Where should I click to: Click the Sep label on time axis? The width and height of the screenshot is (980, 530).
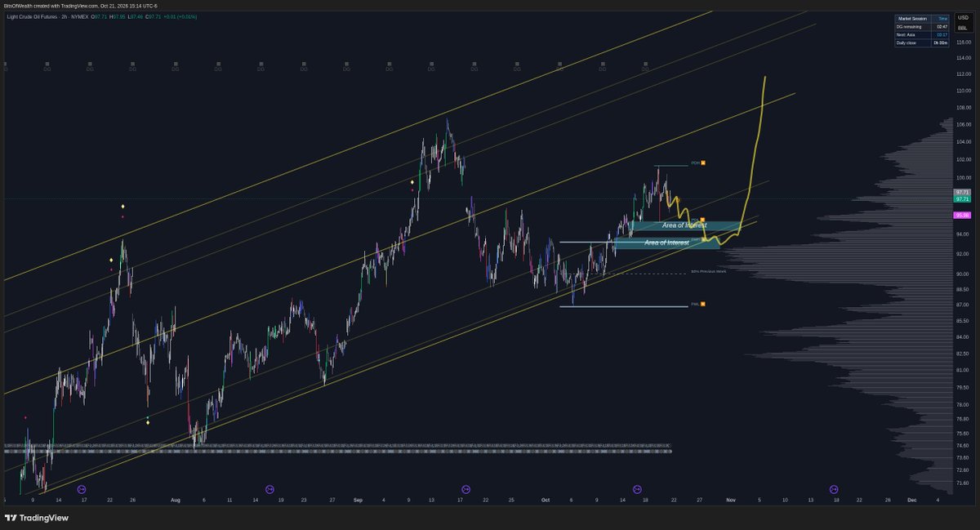pyautogui.click(x=356, y=498)
